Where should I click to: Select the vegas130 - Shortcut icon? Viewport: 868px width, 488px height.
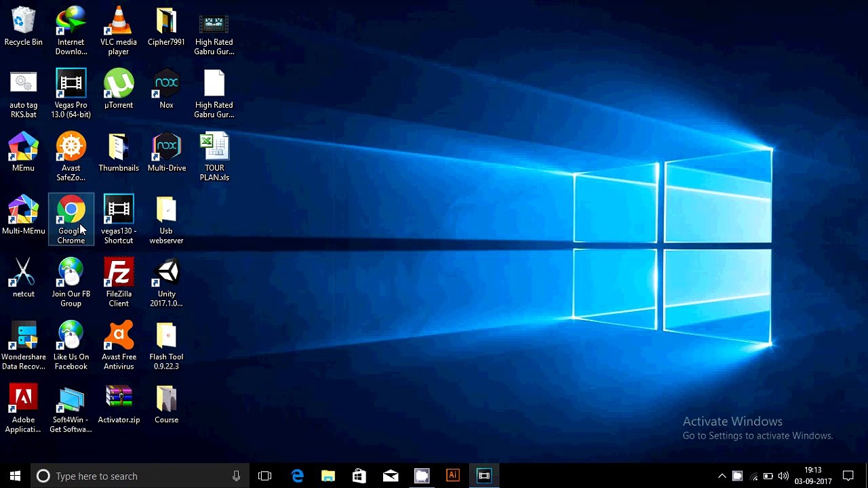tap(119, 221)
